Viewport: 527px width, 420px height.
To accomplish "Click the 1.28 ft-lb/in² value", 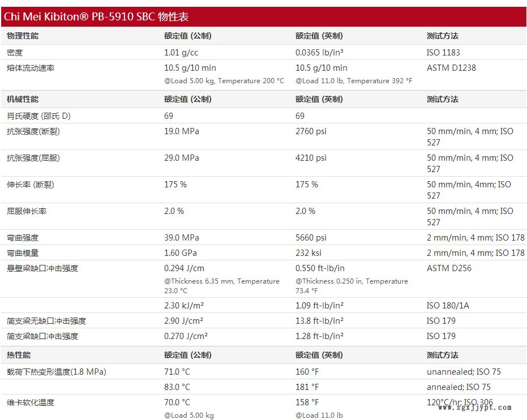I will [319, 336].
